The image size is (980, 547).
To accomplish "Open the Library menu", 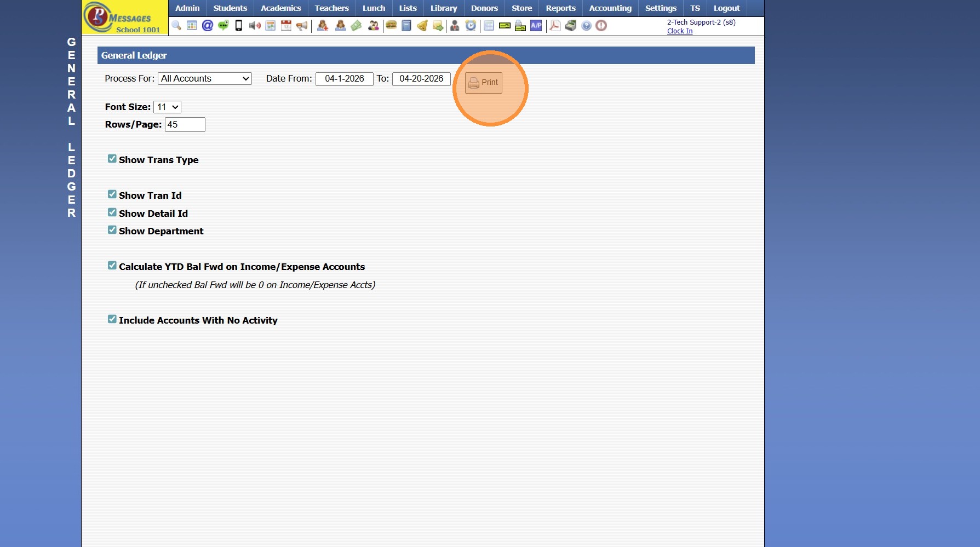I will 444,8.
